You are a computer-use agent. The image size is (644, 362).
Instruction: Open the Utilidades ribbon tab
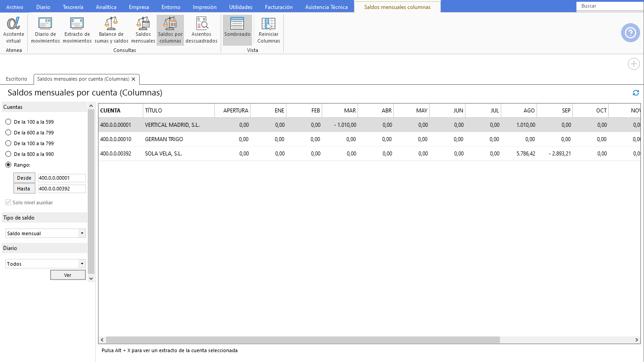pyautogui.click(x=241, y=7)
